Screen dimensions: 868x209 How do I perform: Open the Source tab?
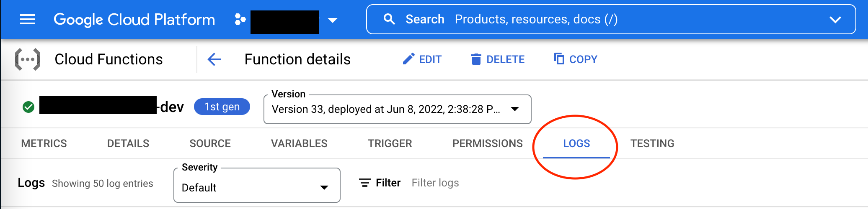click(x=210, y=143)
